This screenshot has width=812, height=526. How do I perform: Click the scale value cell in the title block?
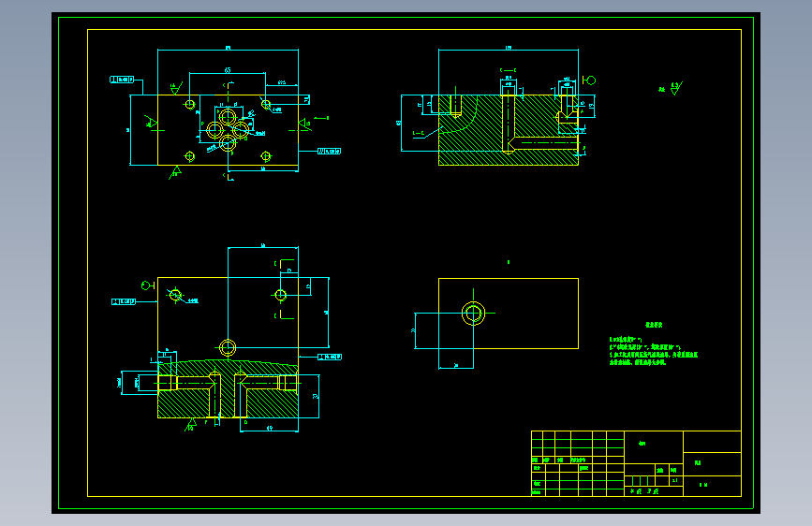tap(674, 480)
